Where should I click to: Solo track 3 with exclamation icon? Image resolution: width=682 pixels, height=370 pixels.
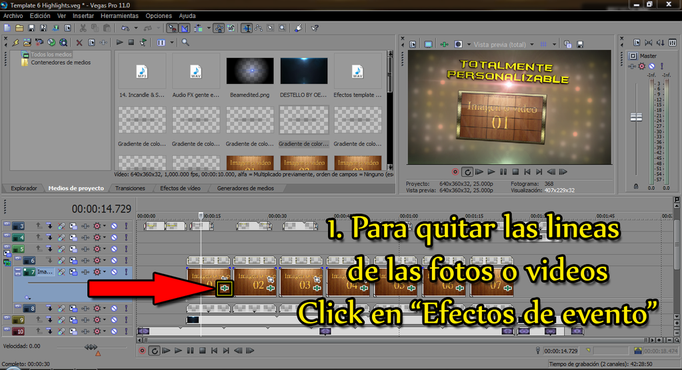click(x=127, y=226)
